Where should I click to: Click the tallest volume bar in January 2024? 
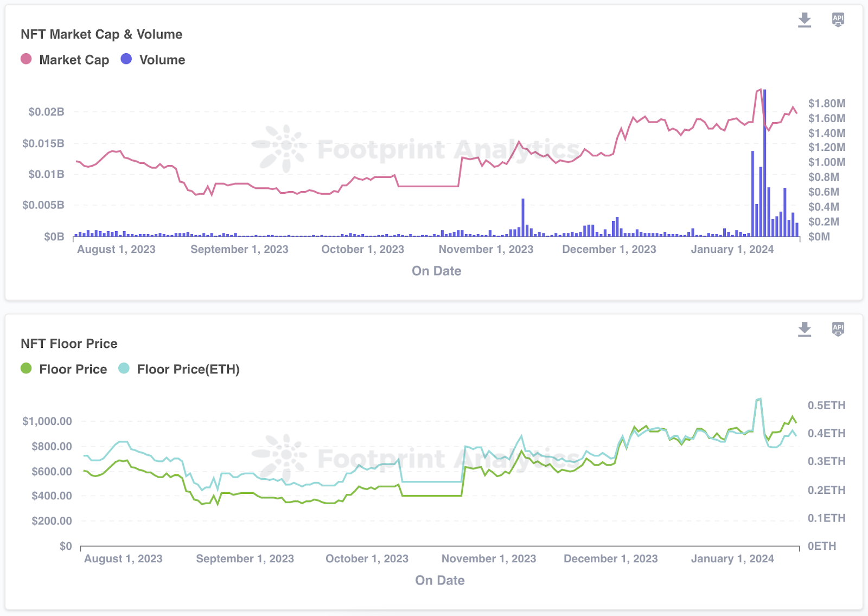pyautogui.click(x=765, y=163)
